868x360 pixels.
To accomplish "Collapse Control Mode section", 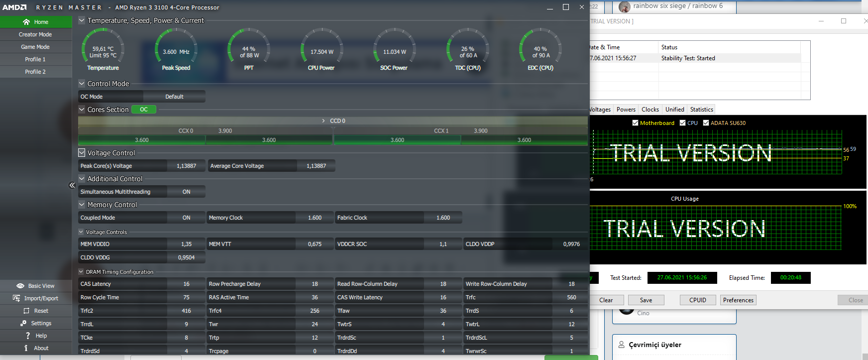I will 82,84.
